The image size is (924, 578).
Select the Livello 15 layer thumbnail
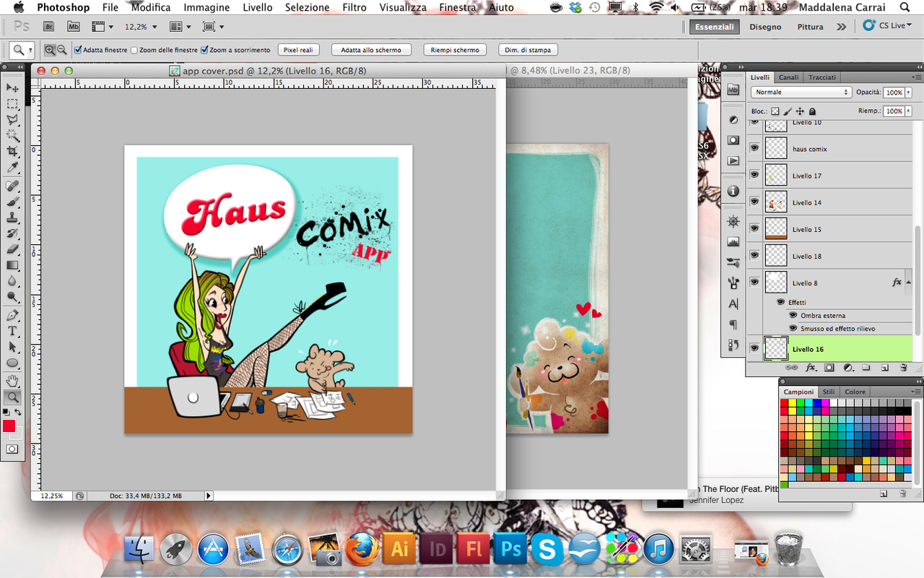(x=776, y=229)
